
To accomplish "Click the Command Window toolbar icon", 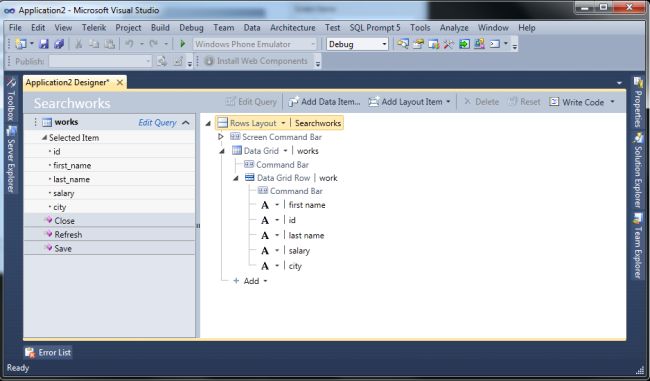I will (495, 44).
